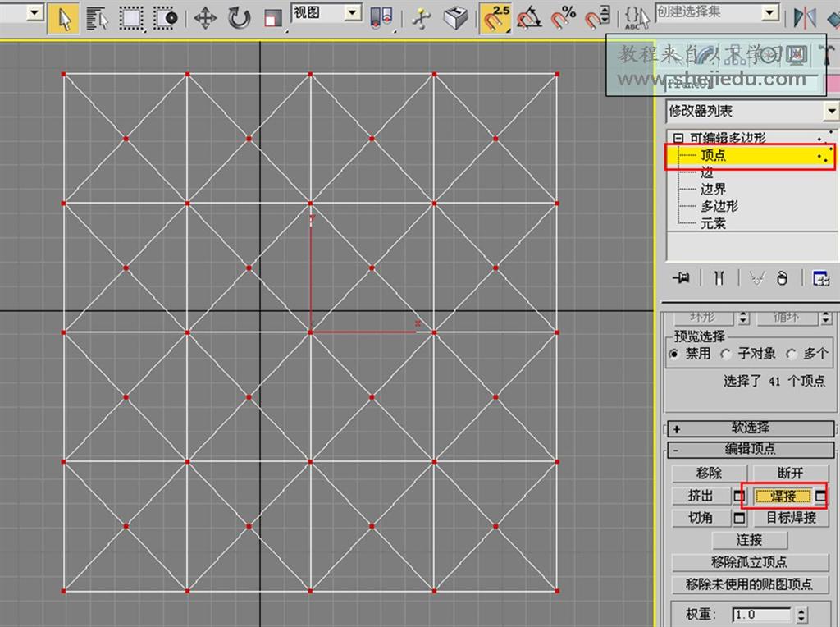Screen dimensions: 840x627
Task: Select the 边 sub-object level
Action: pyautogui.click(x=706, y=172)
